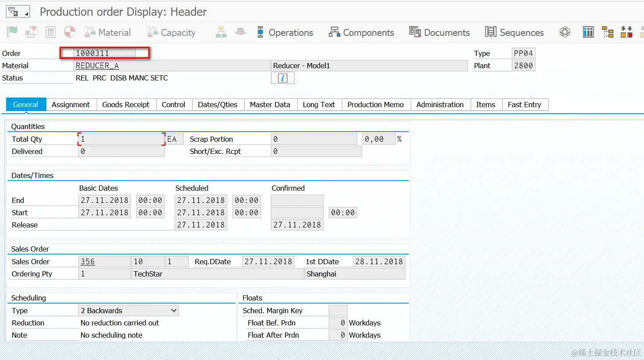Switch to the Assignment tab

(70, 105)
